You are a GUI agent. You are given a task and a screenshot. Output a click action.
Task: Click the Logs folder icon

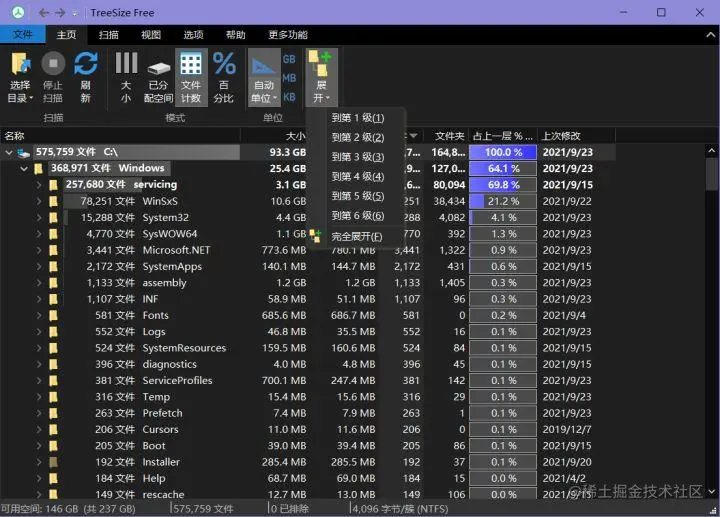pos(53,332)
